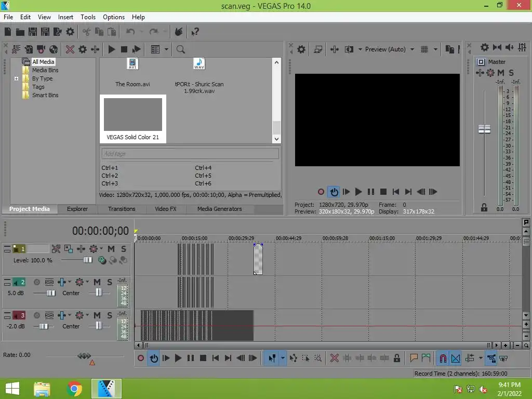Open the Tools menu
Viewport: 532px width, 399px height.
pyautogui.click(x=88, y=17)
